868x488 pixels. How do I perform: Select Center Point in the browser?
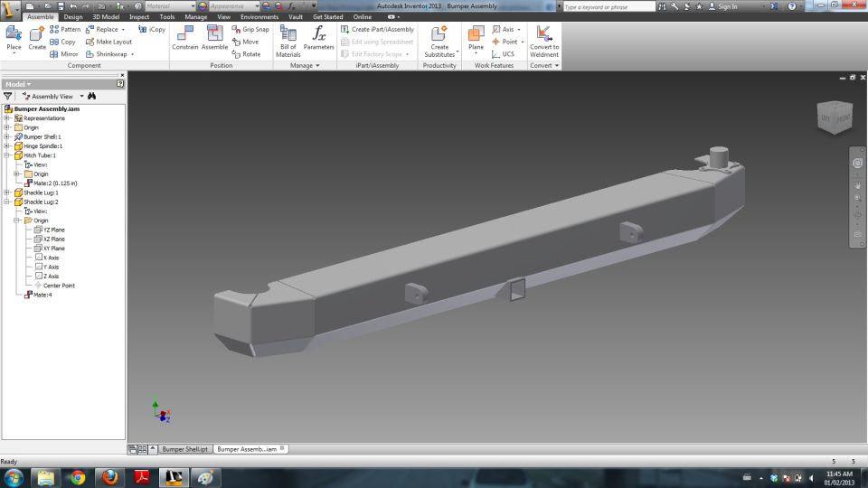[54, 286]
